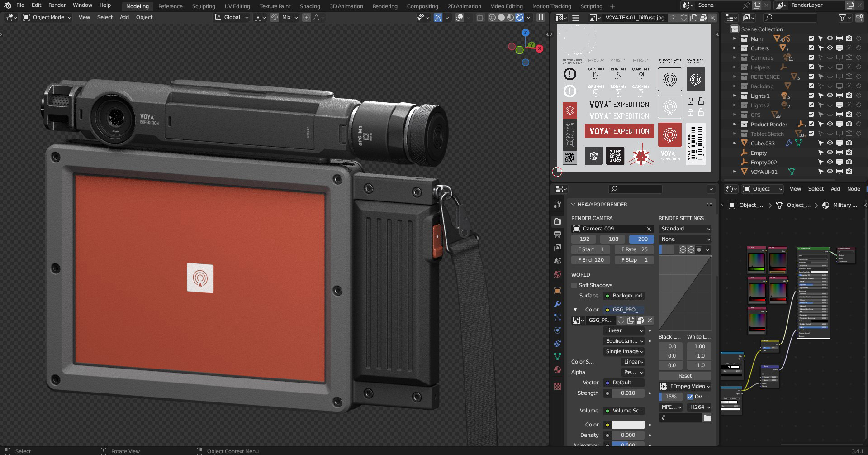The image size is (868, 455).
Task: Open the World properties tab
Action: click(558, 274)
